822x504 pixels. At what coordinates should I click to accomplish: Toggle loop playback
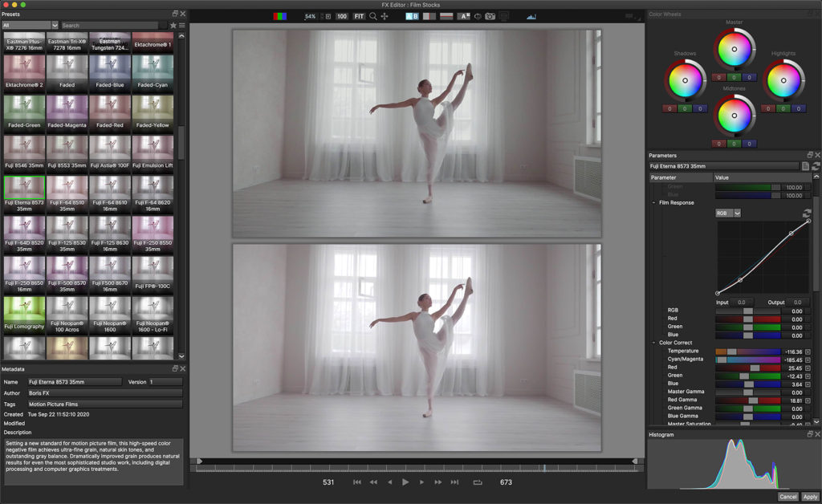pyautogui.click(x=478, y=482)
